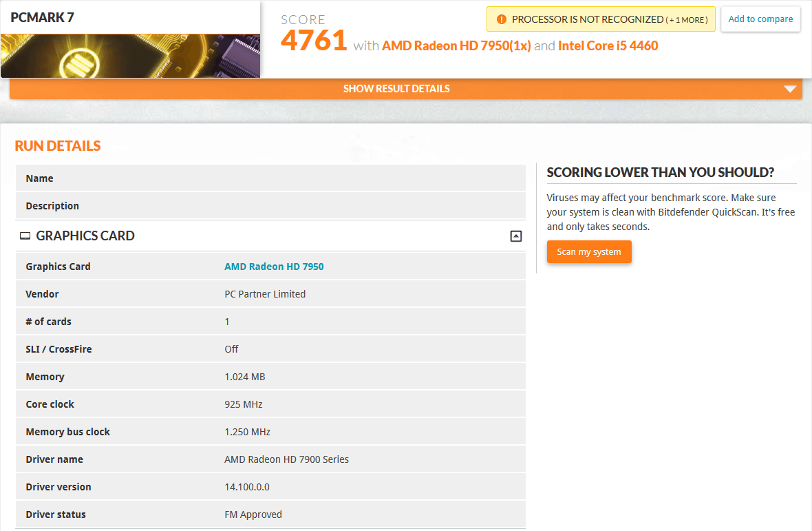Open the Show Result Details bar
The width and height of the screenshot is (812, 531).
click(x=406, y=89)
